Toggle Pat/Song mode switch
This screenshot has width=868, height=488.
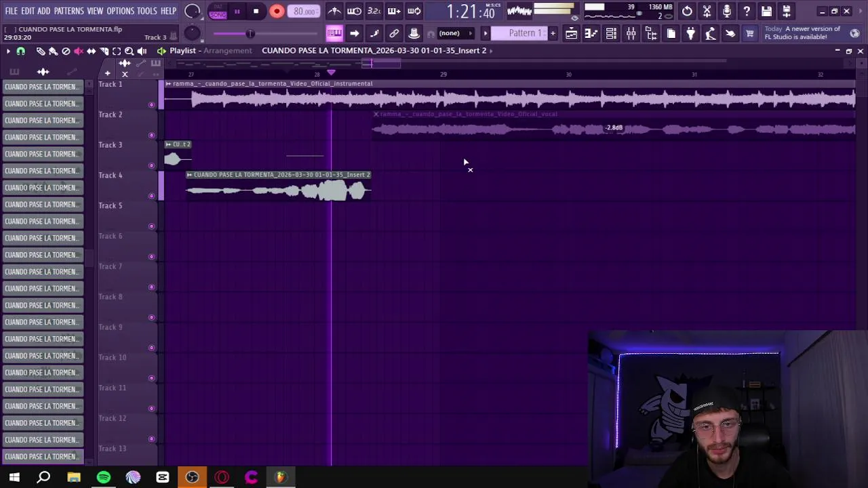pyautogui.click(x=218, y=11)
